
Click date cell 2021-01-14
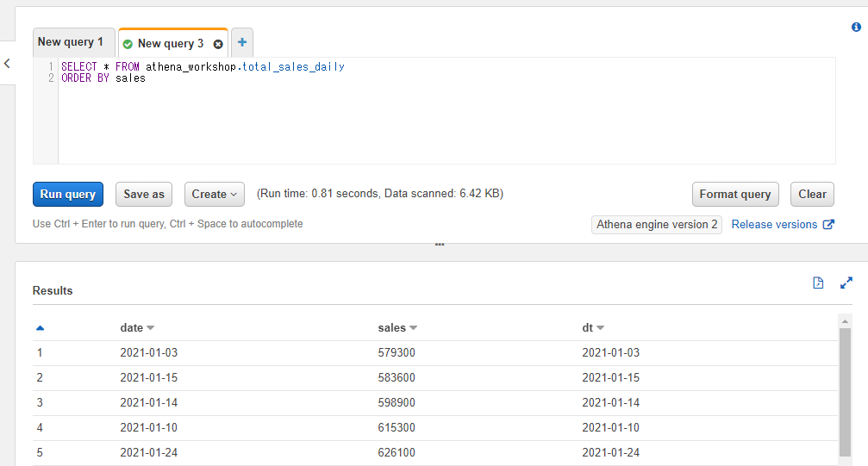[149, 402]
